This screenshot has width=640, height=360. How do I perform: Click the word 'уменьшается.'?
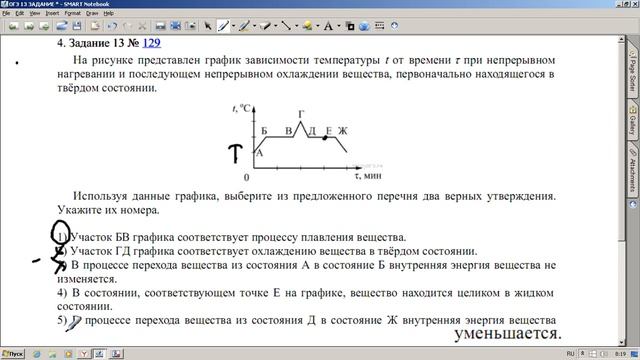coord(508,333)
